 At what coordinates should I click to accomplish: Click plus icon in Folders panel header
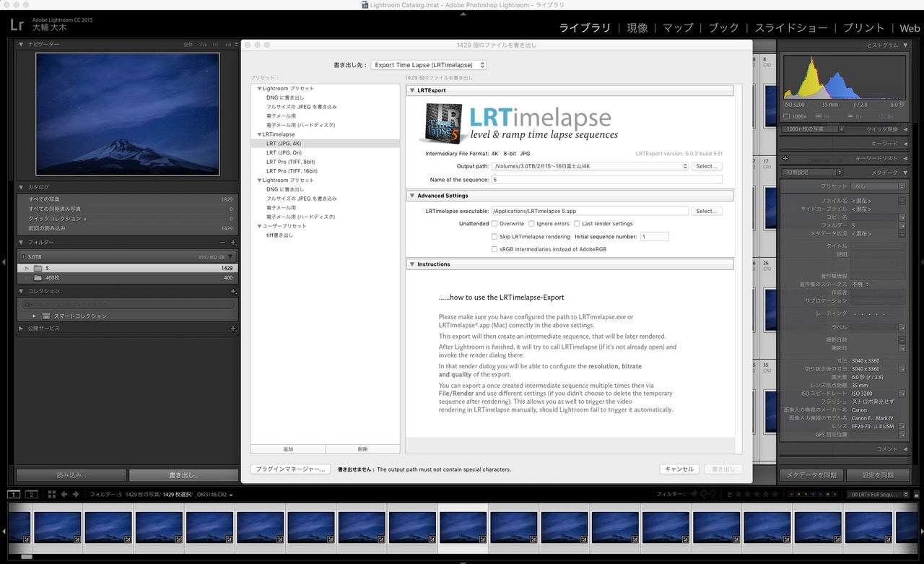[233, 243]
